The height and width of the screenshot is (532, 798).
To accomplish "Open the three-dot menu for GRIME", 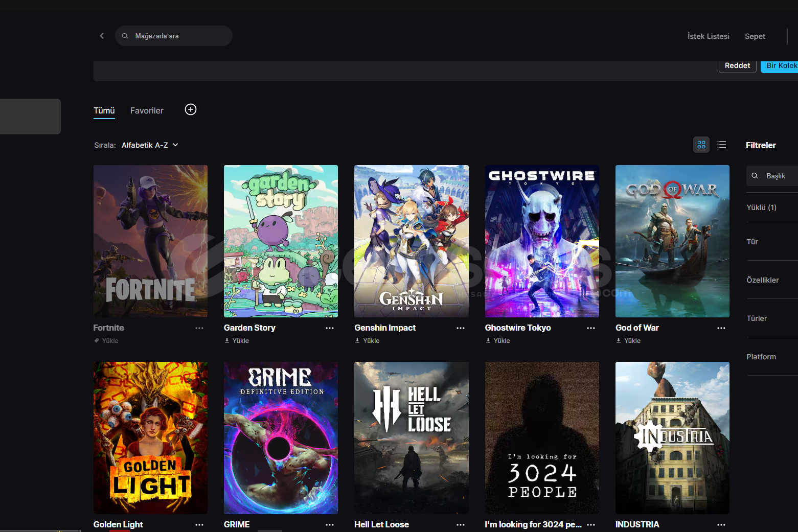I will (x=330, y=525).
